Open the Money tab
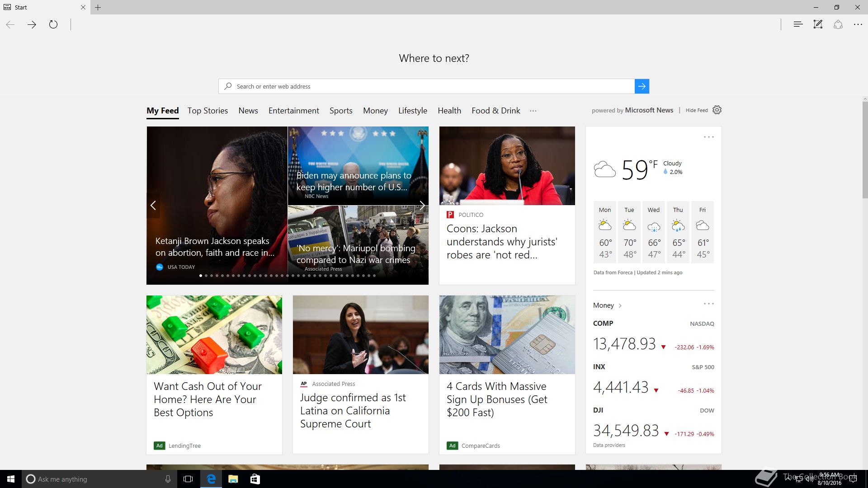The width and height of the screenshot is (868, 488). pyautogui.click(x=375, y=111)
